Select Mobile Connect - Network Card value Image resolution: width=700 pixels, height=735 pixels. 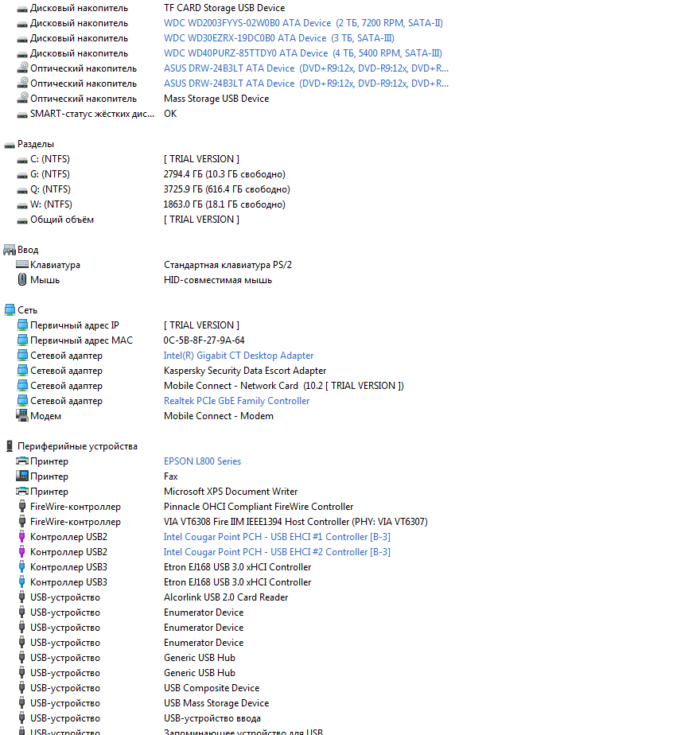point(284,386)
